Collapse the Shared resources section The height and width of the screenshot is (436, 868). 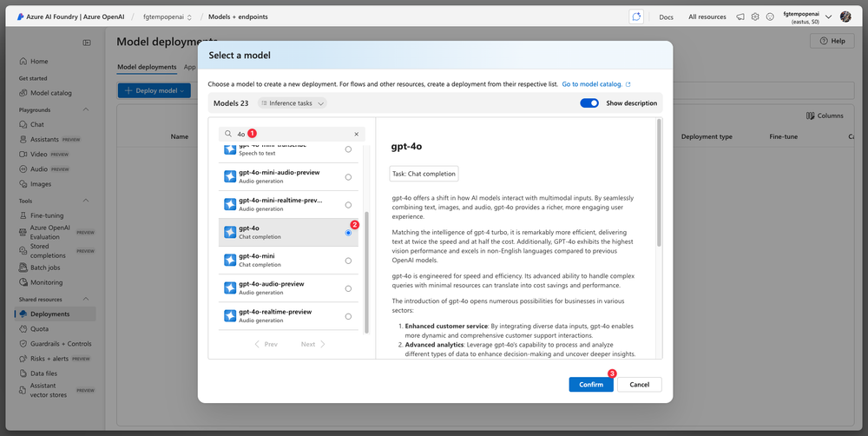(86, 299)
